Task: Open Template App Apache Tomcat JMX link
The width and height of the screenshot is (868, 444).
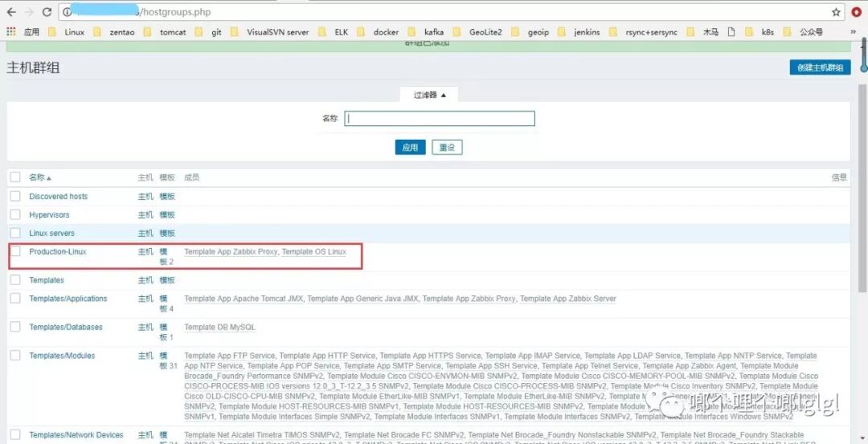Action: point(244,299)
